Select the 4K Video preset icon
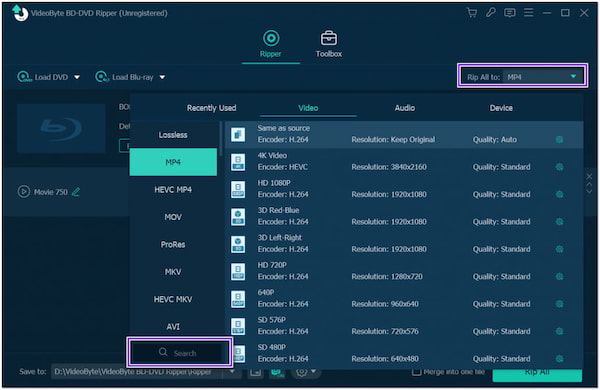This screenshot has width=600, height=390. 238,162
